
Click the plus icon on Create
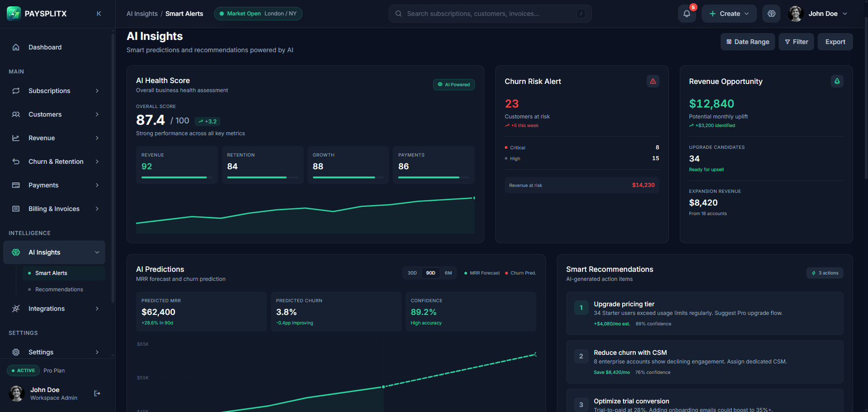[712, 14]
